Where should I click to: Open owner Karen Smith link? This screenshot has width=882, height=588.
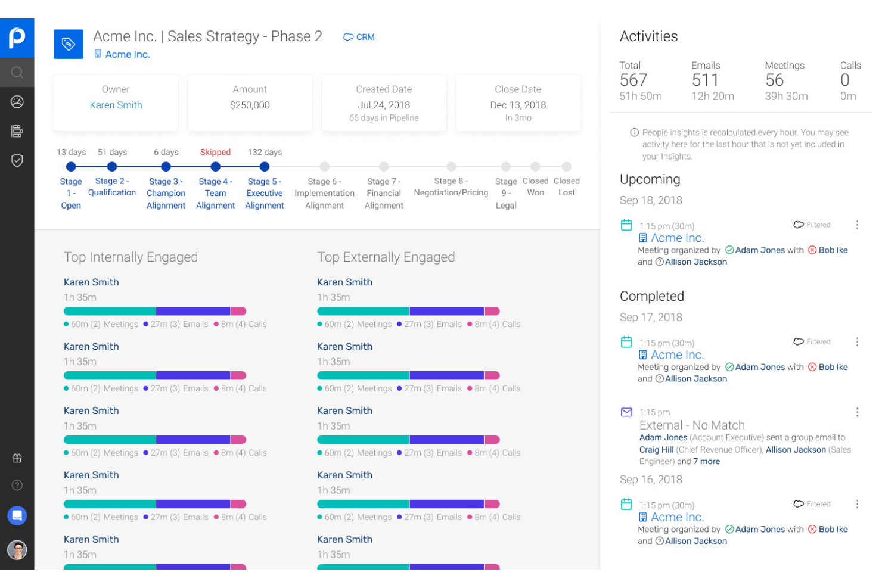point(116,105)
